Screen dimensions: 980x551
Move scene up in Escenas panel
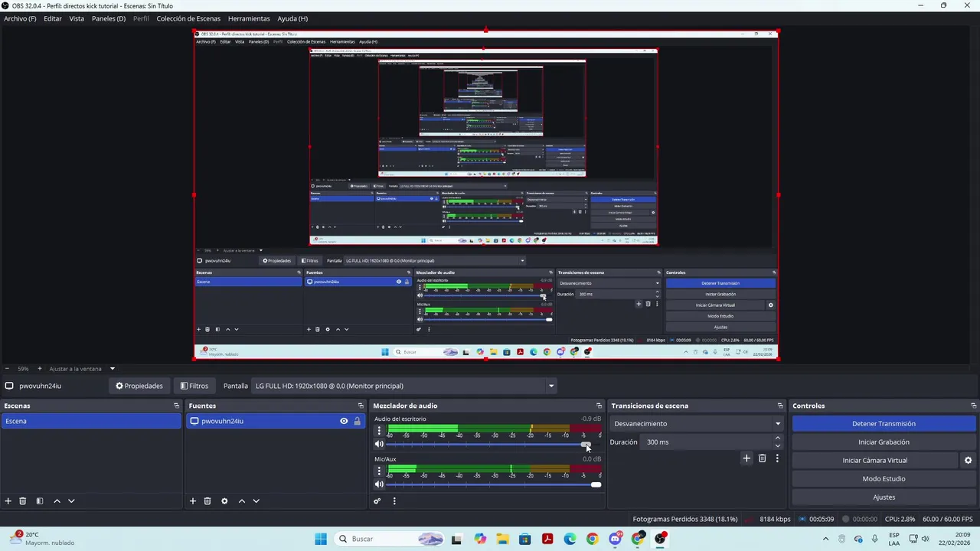coord(57,501)
